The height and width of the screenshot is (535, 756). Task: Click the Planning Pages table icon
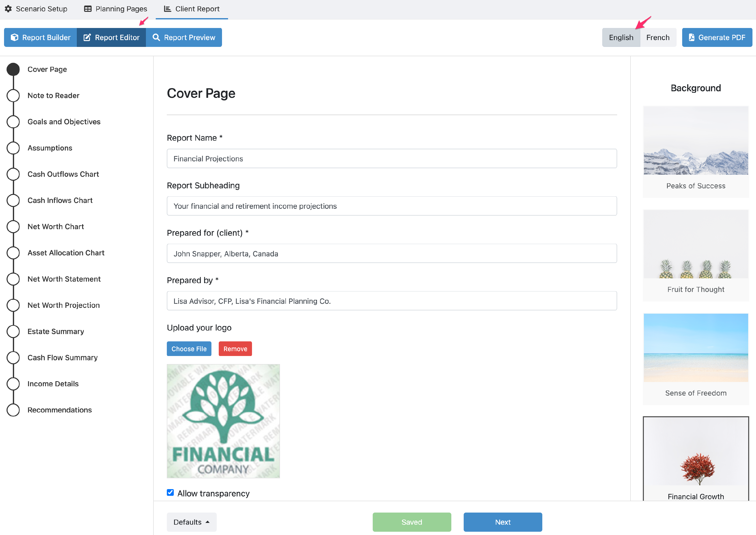pos(88,9)
